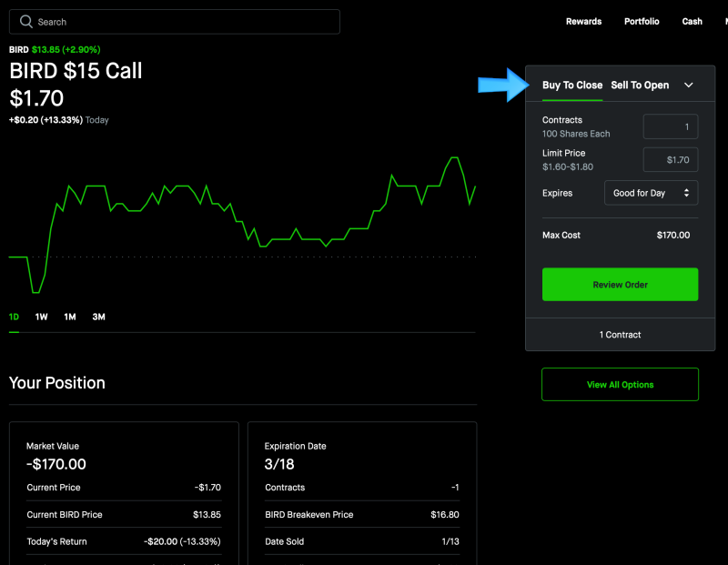Click the BIRD ticker symbol link
Image resolution: width=728 pixels, height=565 pixels.
(x=18, y=50)
